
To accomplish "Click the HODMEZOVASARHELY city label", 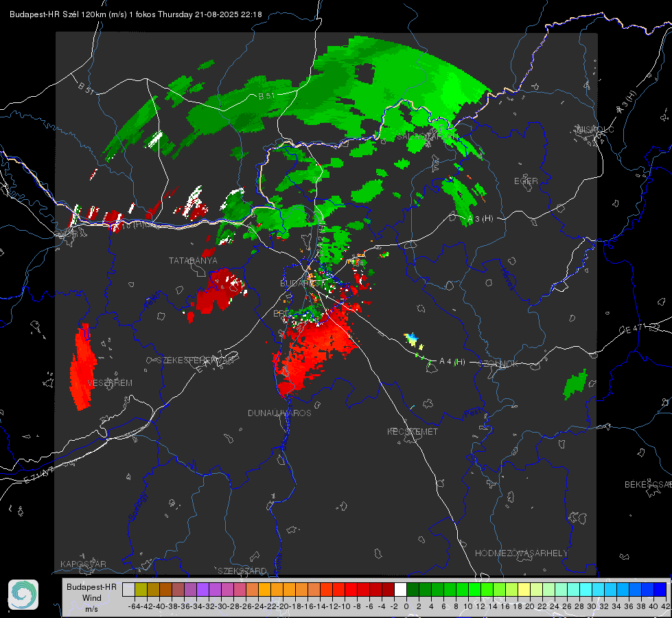I will pos(521,553).
